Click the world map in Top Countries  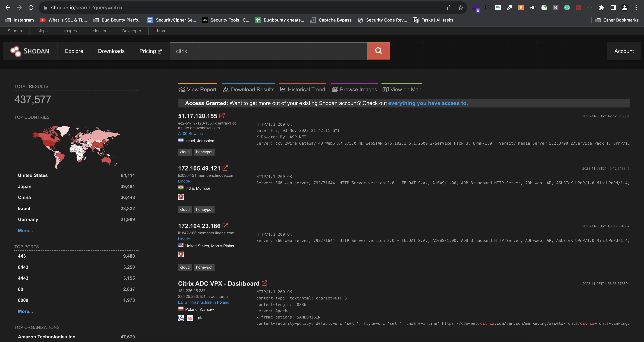(76, 147)
